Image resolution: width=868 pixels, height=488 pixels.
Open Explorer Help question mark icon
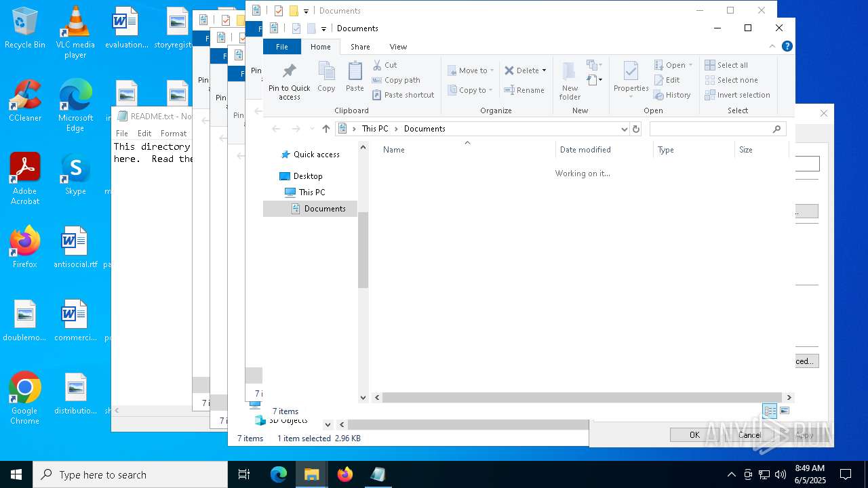(x=787, y=46)
